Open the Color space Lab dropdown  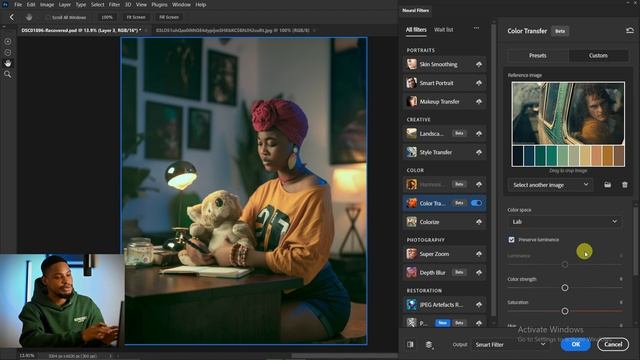click(x=564, y=222)
